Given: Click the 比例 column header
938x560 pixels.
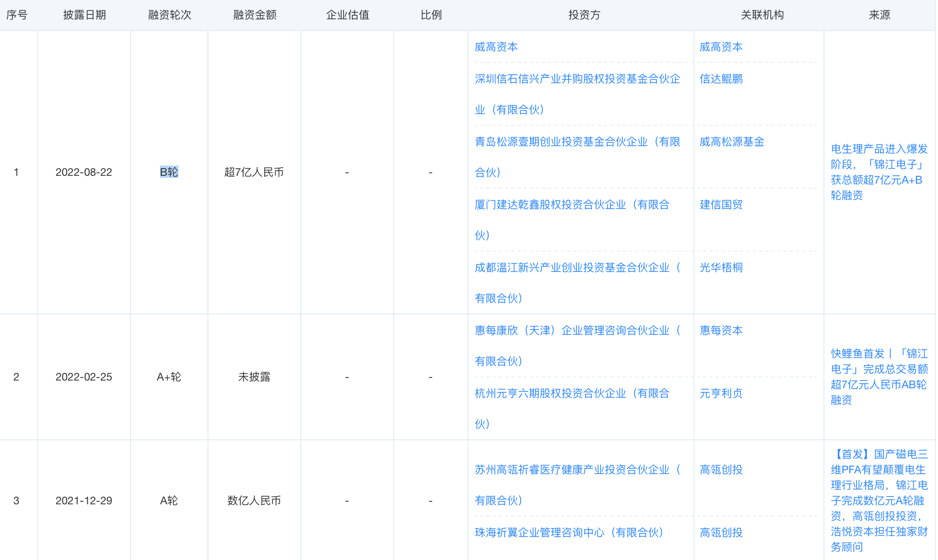Looking at the screenshot, I should coord(431,15).
